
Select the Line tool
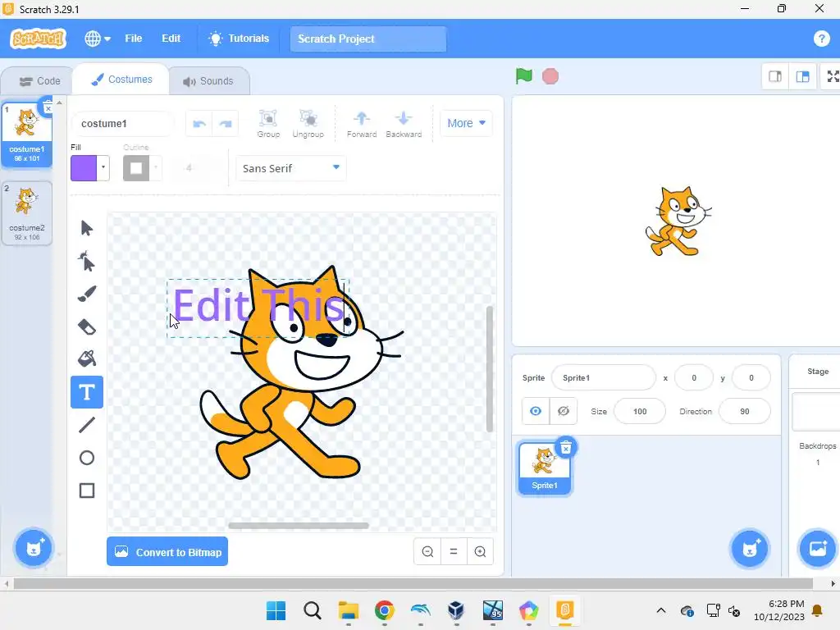pos(87,425)
